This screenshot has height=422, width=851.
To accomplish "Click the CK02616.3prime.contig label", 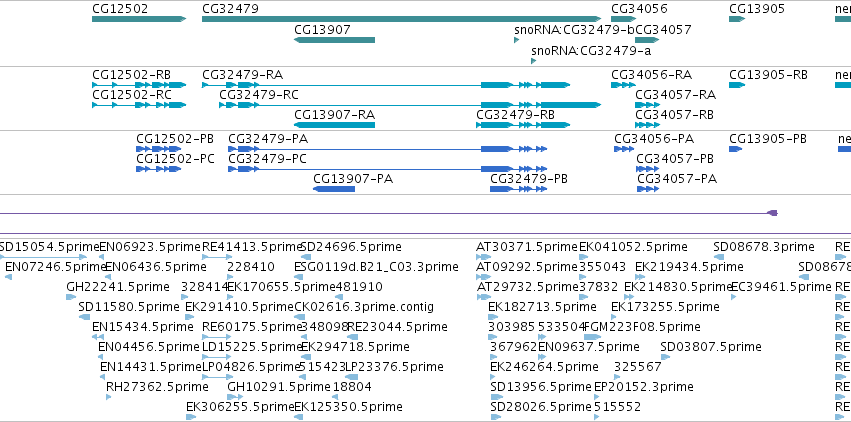I will (364, 307).
